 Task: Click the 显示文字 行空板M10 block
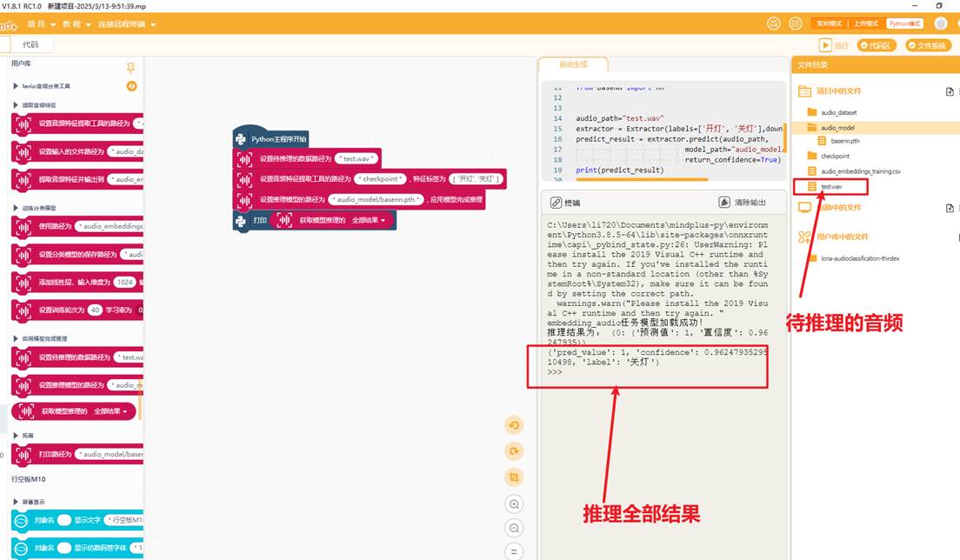click(77, 520)
